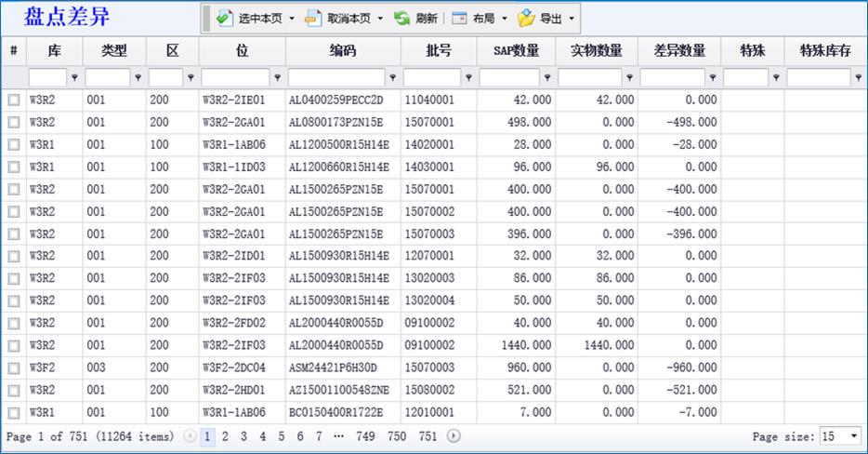Screen dimensions: 868x454
Task: Click the 导出 export folder icon
Action: click(x=526, y=18)
